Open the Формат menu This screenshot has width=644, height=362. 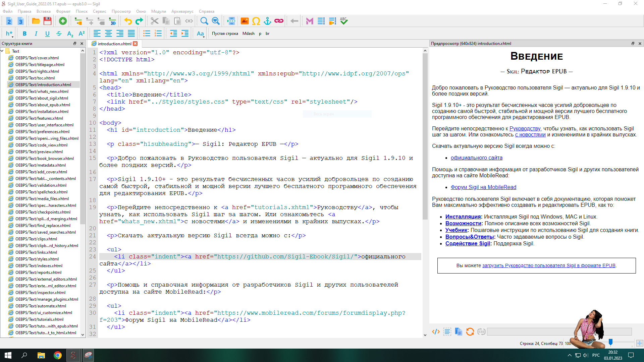coord(63,11)
